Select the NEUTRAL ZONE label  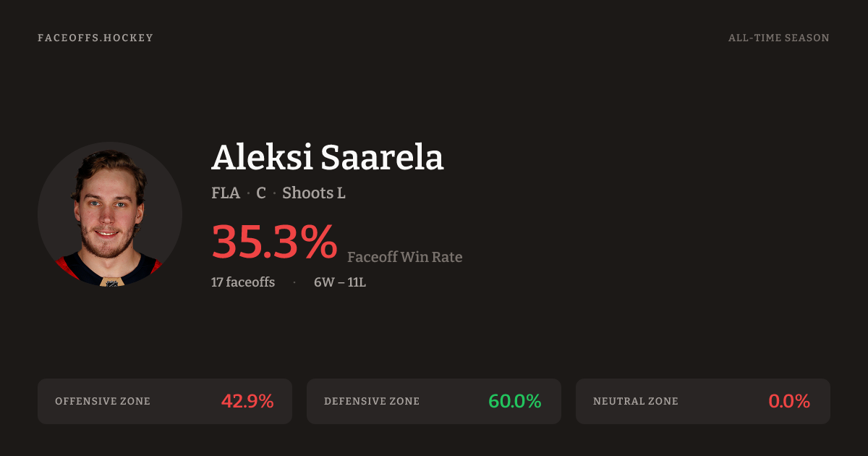tap(636, 401)
